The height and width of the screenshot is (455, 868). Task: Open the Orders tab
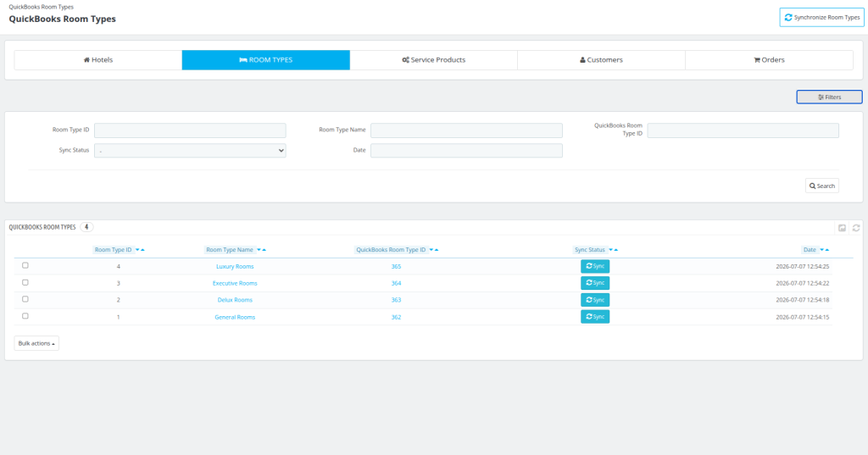coord(769,60)
